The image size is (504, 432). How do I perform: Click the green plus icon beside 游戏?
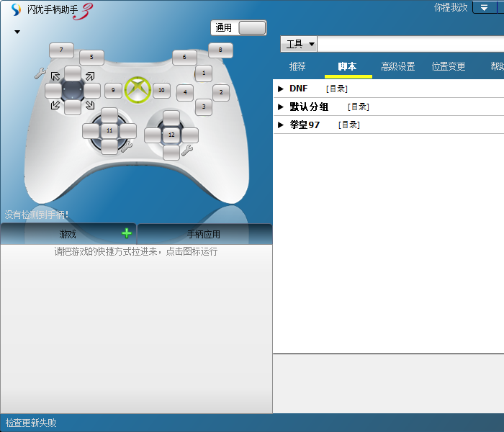(x=127, y=233)
